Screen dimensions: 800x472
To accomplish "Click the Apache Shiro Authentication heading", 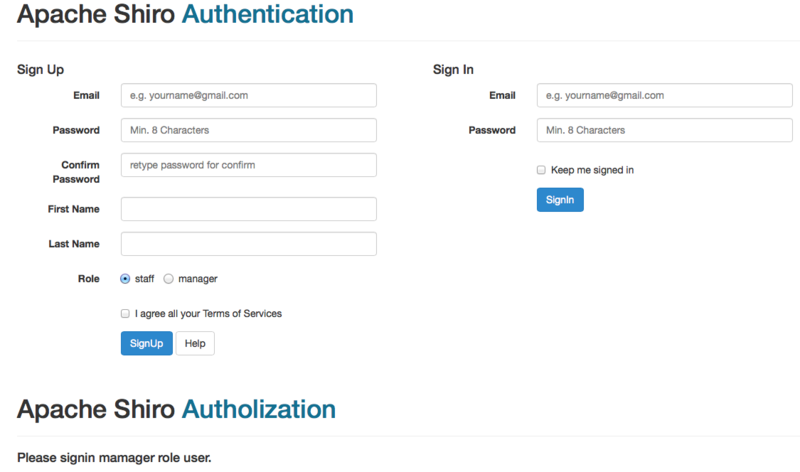I will [185, 15].
